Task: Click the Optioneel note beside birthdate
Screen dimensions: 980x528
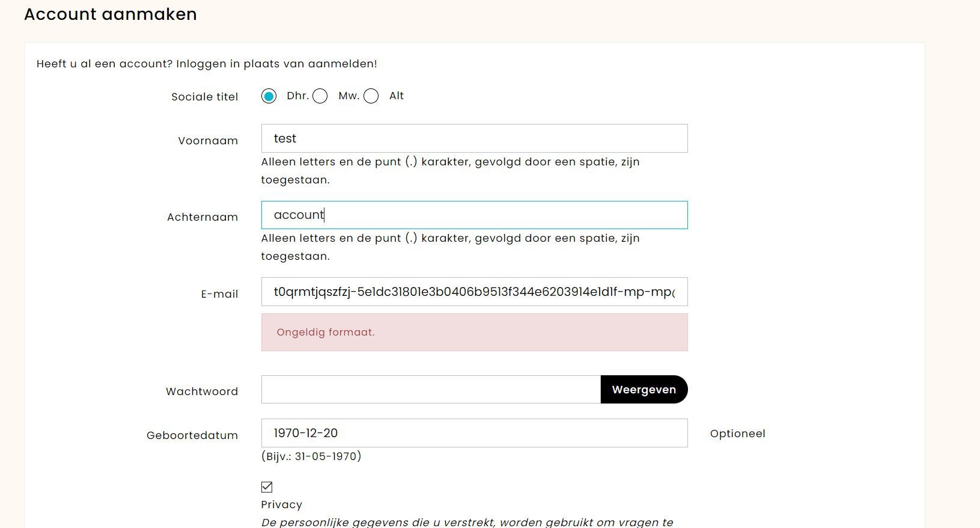Action: [737, 434]
